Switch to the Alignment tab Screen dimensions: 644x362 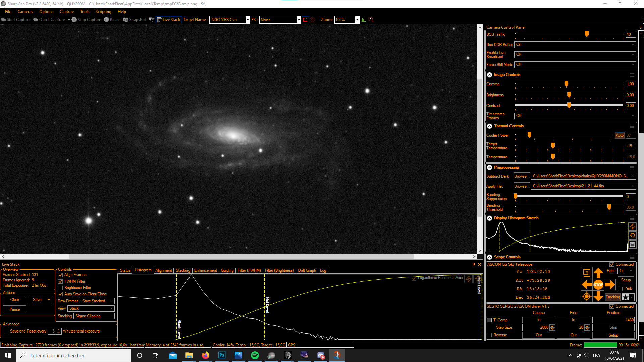coord(163,270)
